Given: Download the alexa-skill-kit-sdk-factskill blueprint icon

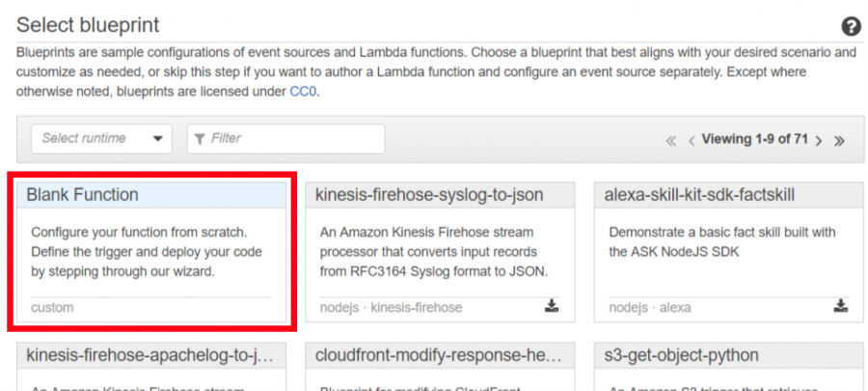Looking at the screenshot, I should coord(841,306).
